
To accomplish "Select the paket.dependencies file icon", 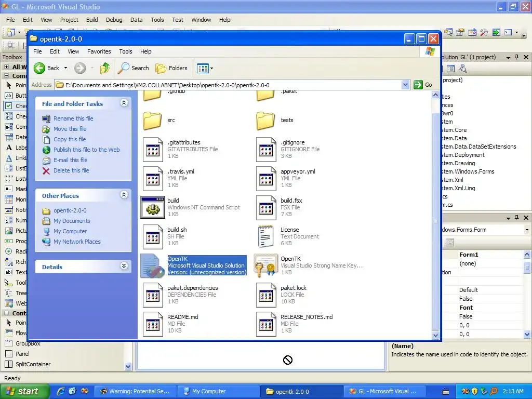I will click(153, 295).
